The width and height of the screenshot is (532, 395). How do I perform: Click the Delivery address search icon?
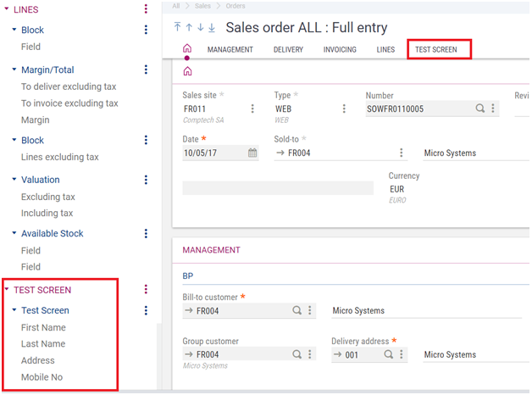[389, 354]
